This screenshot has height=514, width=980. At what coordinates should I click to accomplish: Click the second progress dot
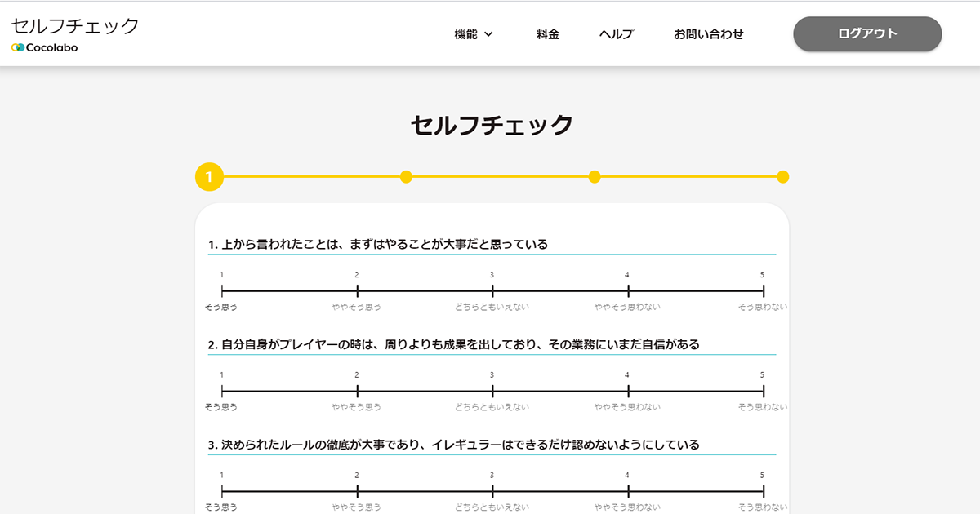[x=407, y=176]
